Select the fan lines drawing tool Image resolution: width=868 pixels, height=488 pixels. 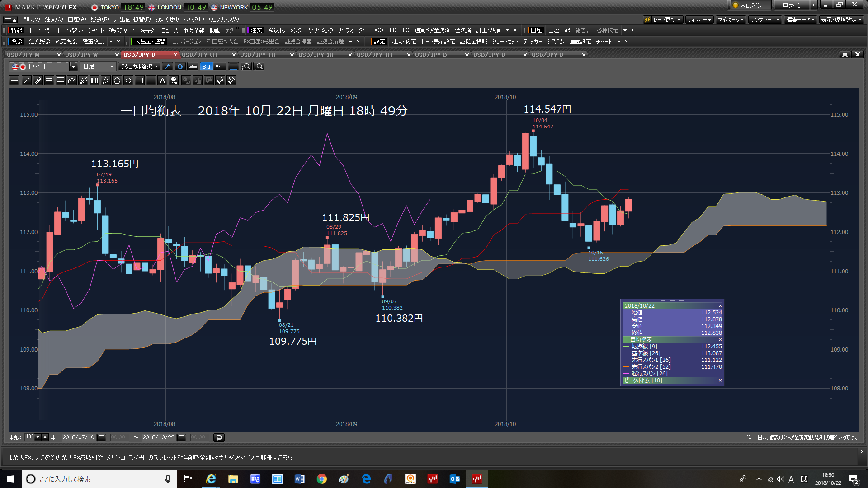tap(83, 81)
